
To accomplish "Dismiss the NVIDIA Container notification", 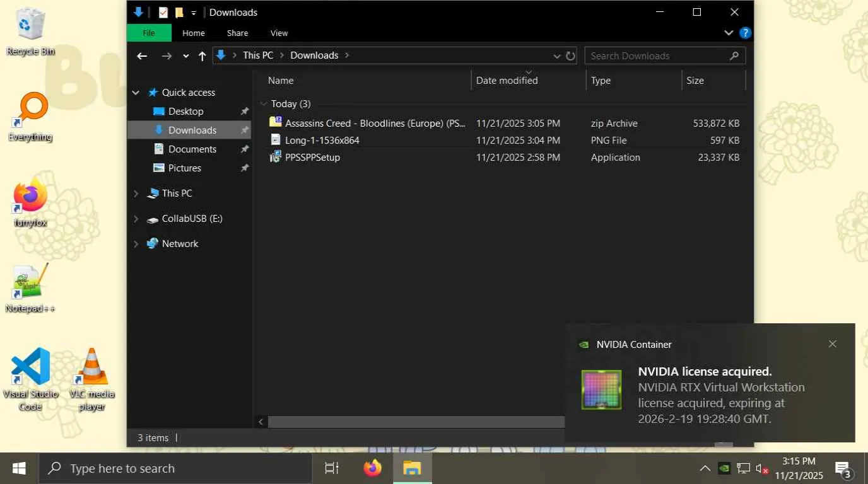I will pos(833,344).
